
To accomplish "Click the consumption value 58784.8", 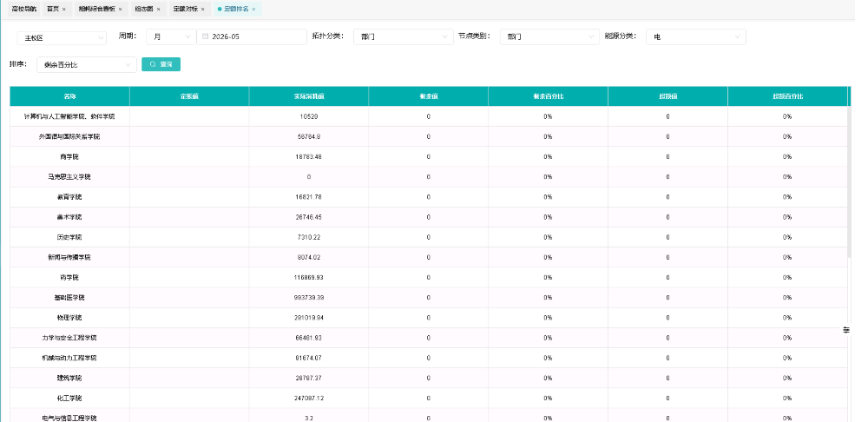I will 309,137.
